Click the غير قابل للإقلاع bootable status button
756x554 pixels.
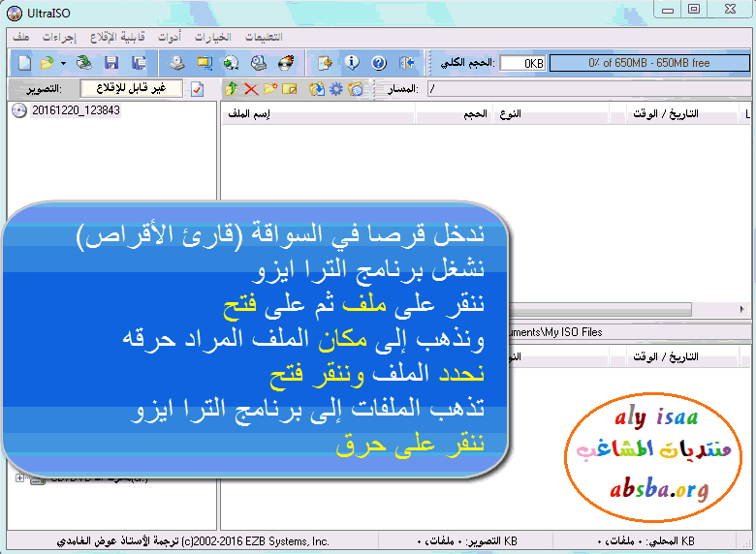click(131, 89)
